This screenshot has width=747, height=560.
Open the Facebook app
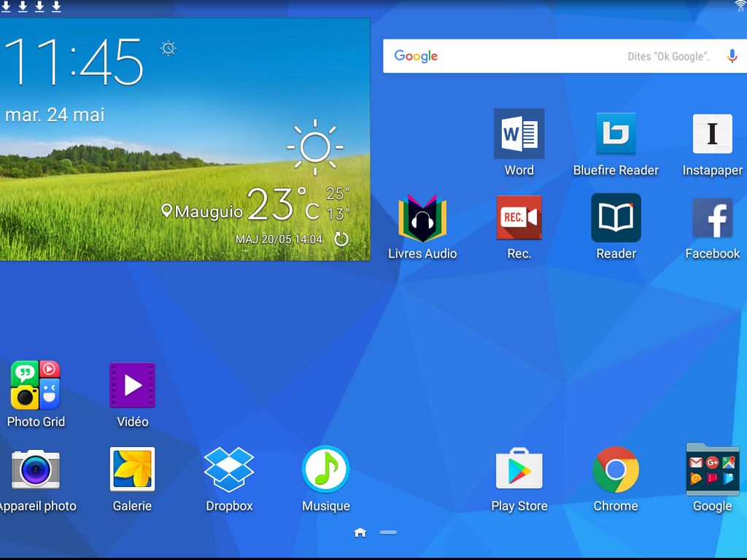tap(712, 217)
